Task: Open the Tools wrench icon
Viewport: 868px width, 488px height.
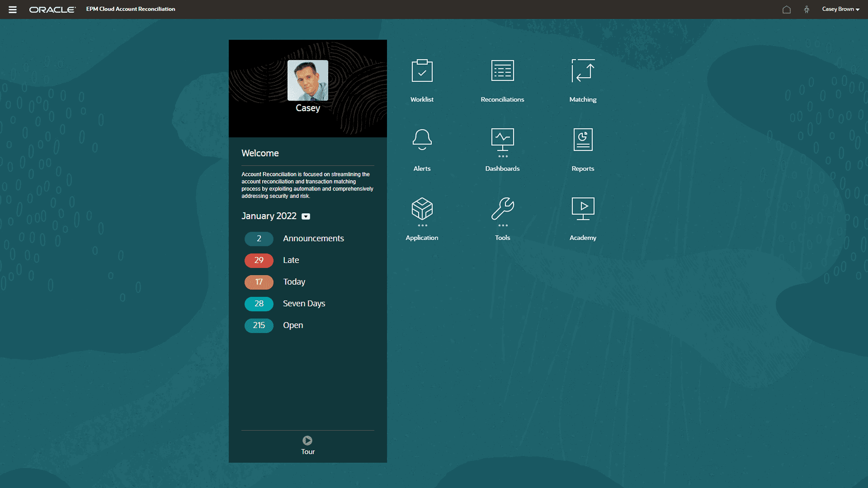Action: [502, 209]
